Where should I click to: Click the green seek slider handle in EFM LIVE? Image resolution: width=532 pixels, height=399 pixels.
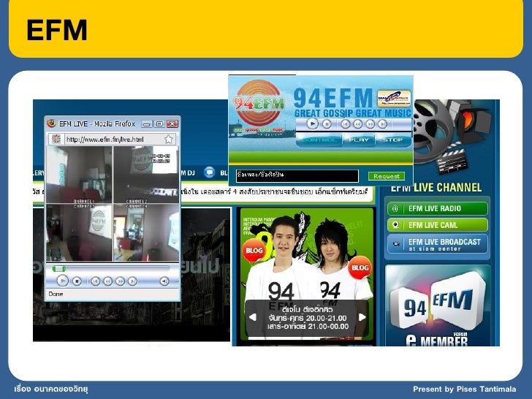coord(59,269)
